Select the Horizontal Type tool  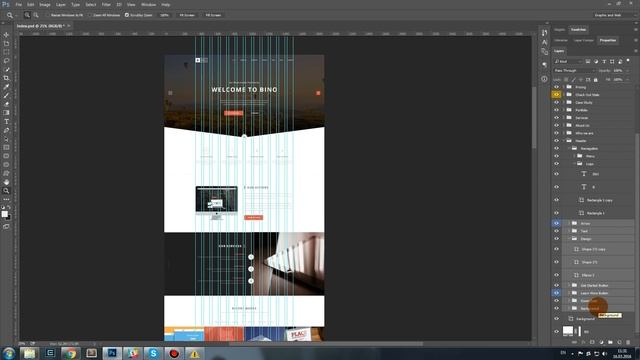pyautogui.click(x=6, y=122)
